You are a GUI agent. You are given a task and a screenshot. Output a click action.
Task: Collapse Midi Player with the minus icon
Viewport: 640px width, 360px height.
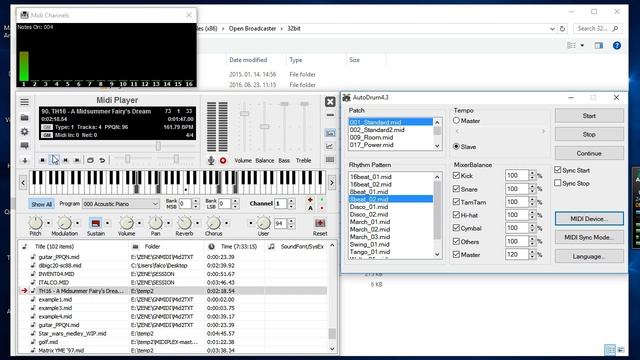coord(330,116)
